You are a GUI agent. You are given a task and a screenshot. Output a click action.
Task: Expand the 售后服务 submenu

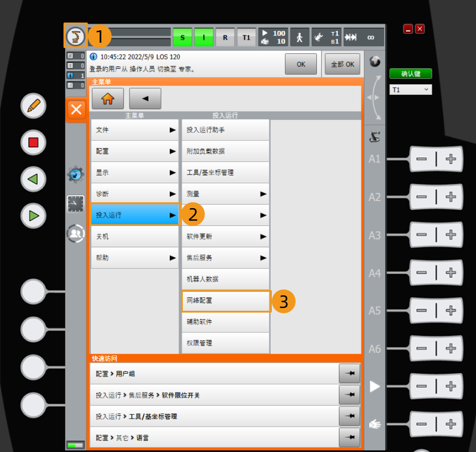point(224,258)
